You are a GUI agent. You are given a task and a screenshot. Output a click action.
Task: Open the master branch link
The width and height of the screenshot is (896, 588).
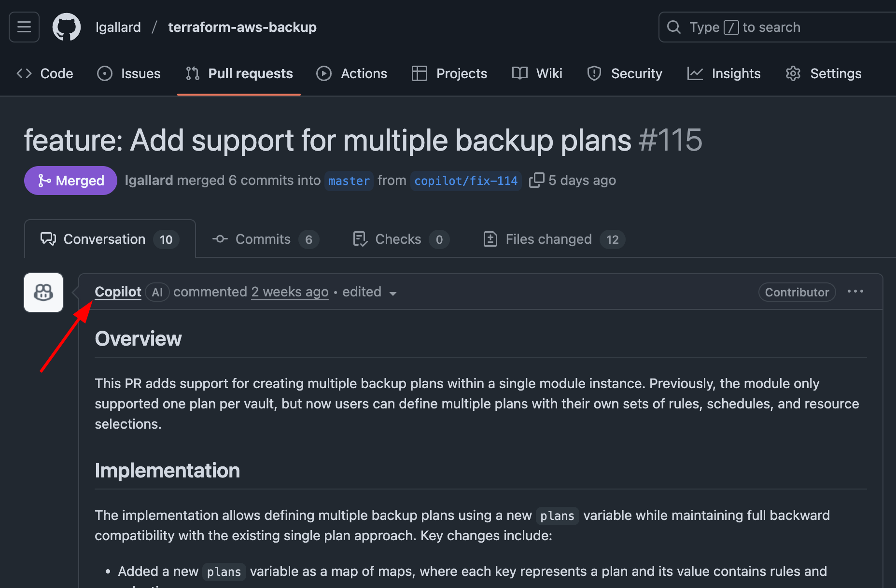coord(349,181)
